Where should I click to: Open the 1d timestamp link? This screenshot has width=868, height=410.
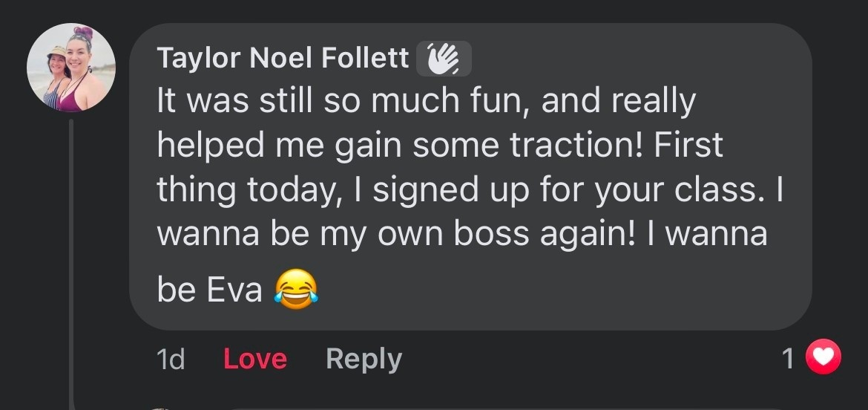[171, 359]
